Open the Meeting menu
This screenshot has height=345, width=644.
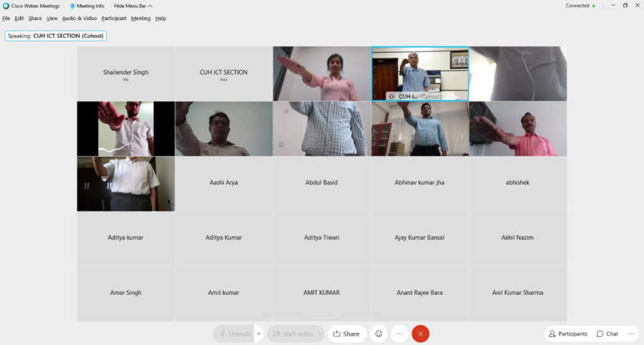(140, 18)
